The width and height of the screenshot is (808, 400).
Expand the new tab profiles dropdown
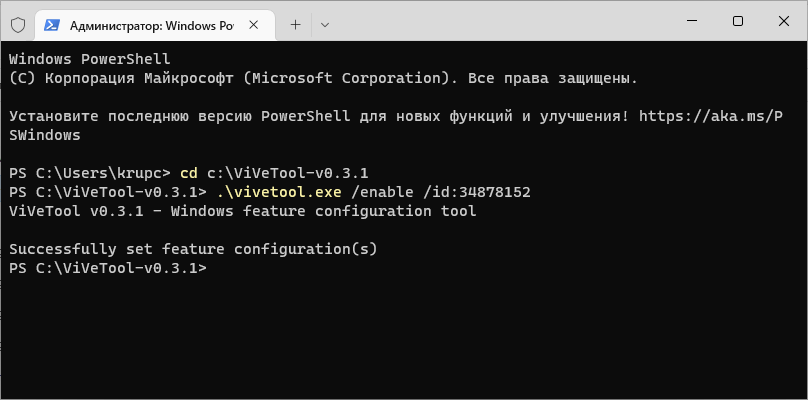[x=325, y=25]
